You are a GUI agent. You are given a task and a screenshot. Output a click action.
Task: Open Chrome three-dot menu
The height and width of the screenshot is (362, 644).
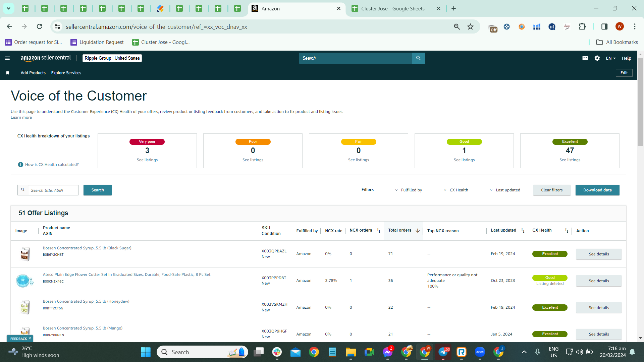(x=635, y=26)
